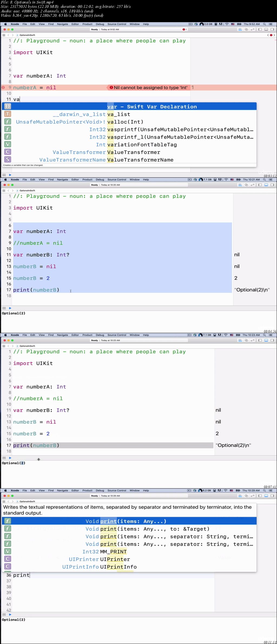Toggle inspector panel in 9:52 AM frame
Image resolution: width=277 pixels, height=644 pixels.
click(x=272, y=29)
